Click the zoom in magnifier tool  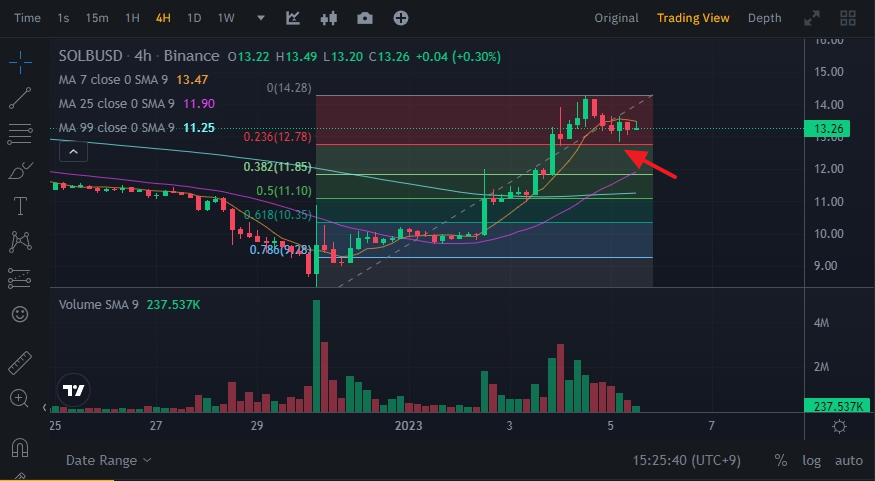pyautogui.click(x=19, y=398)
